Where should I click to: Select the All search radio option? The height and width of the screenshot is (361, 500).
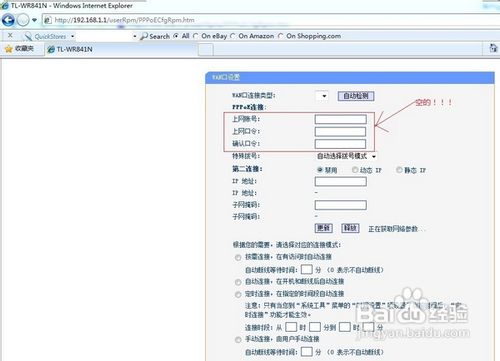click(x=176, y=36)
